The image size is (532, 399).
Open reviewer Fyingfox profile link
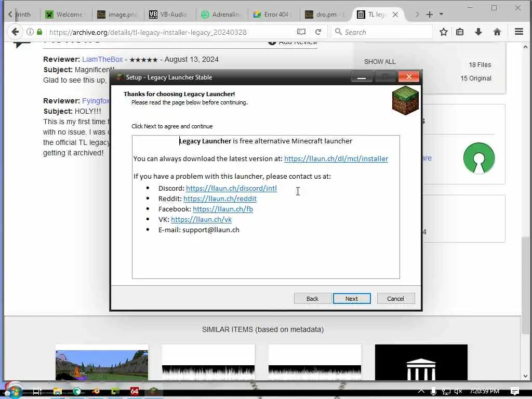coord(96,101)
